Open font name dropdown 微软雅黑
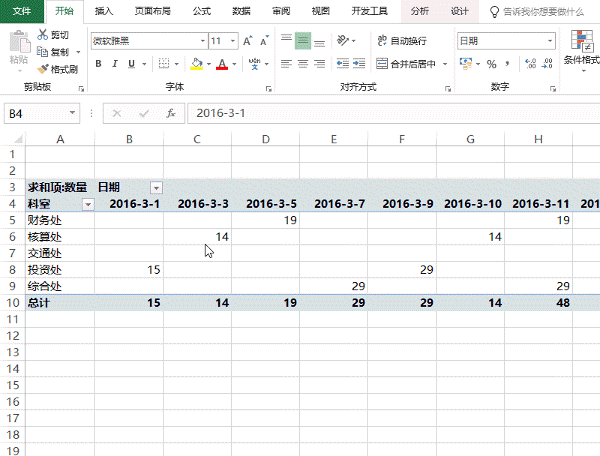Image resolution: width=600 pixels, height=456 pixels. coord(203,41)
